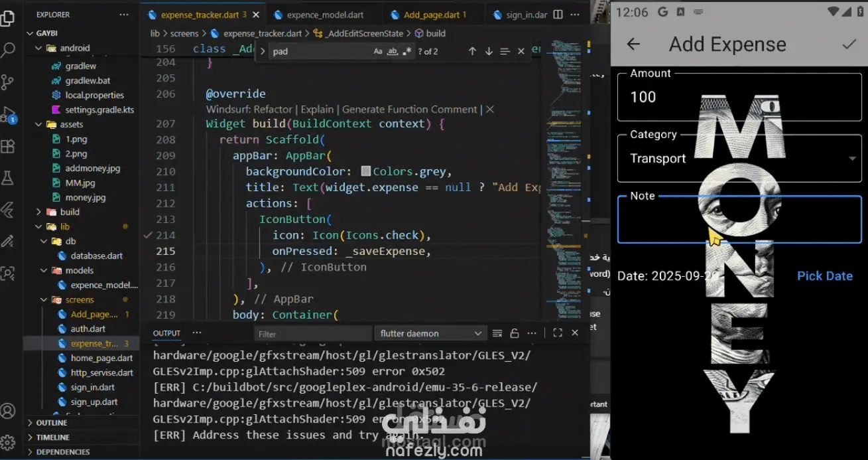Go to previous find match

click(472, 51)
